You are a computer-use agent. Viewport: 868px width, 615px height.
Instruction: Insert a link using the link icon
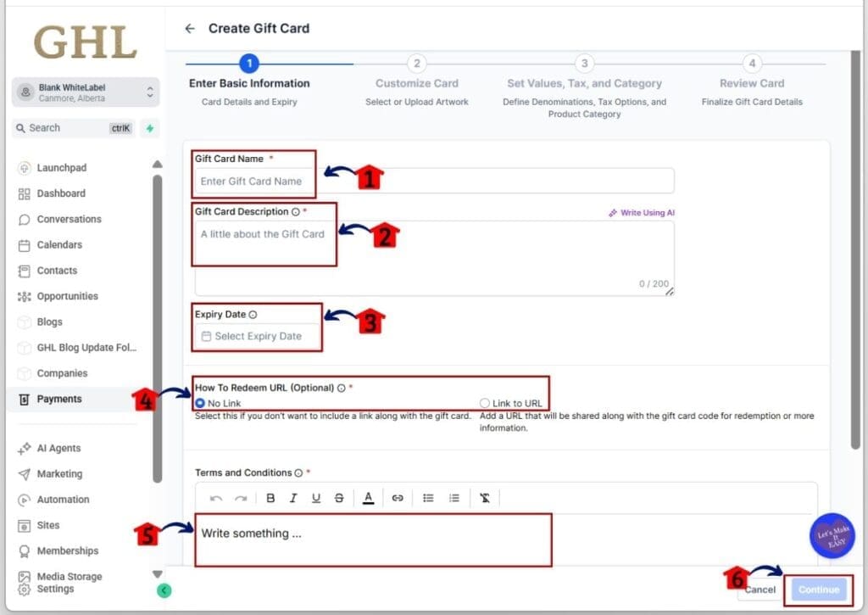398,498
